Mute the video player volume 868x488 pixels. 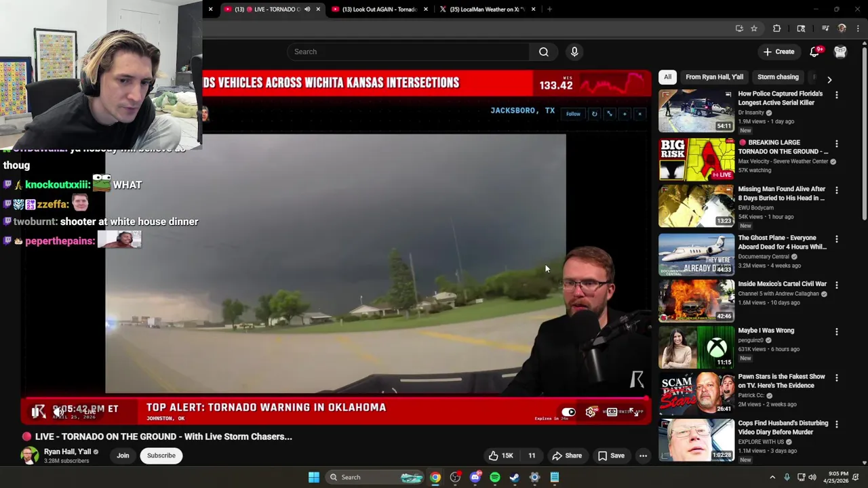(x=60, y=411)
